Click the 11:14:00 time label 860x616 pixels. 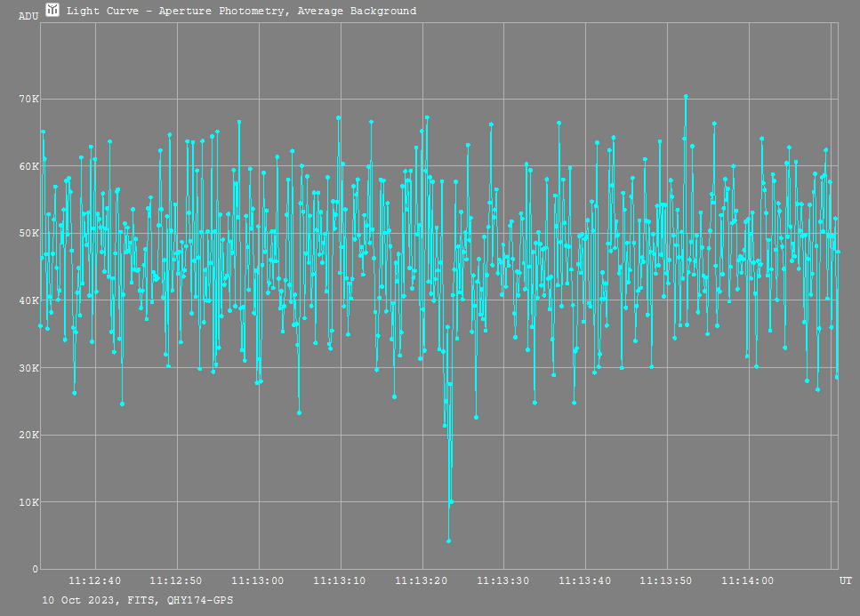[x=748, y=581]
